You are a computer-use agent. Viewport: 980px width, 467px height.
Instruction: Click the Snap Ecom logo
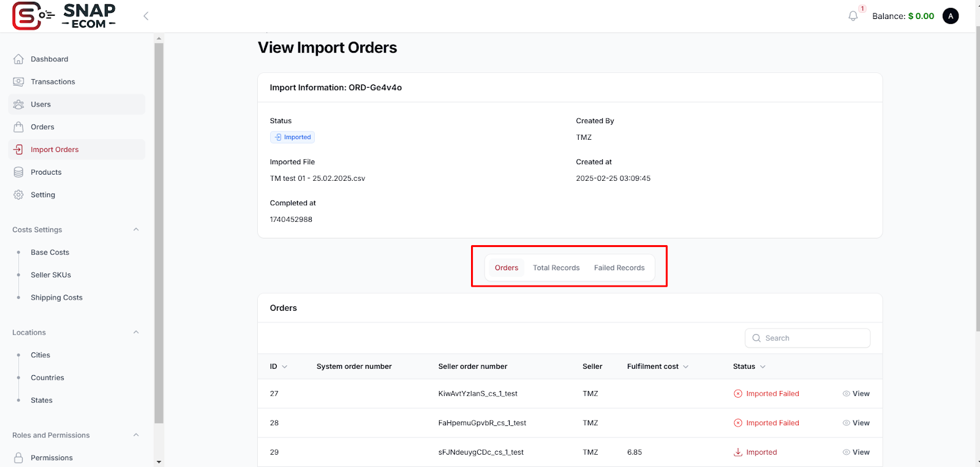(64, 16)
